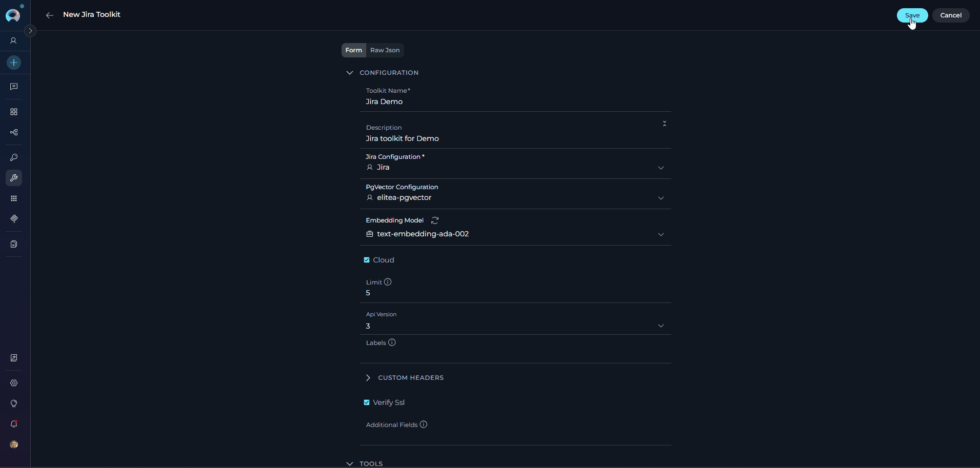This screenshot has width=980, height=468.
Task: Open Settings via the gear icon
Action: 14,383
